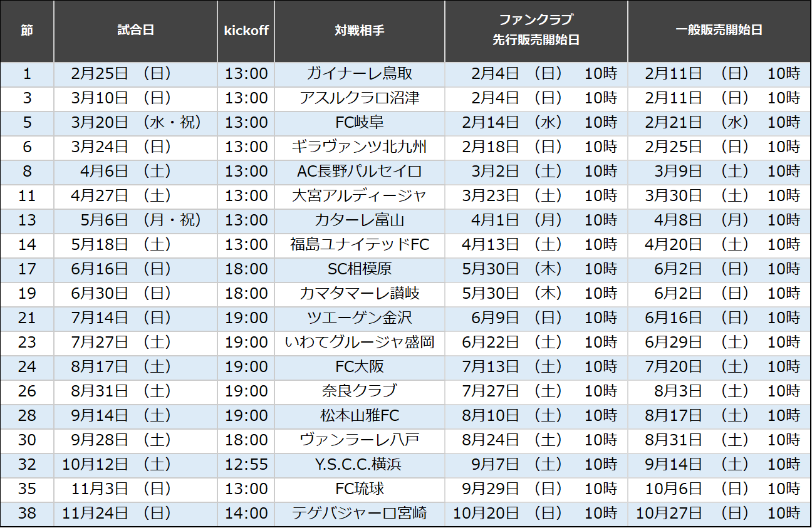812x528 pixels.
Task: Click match date 11月24日（日）
Action: coord(117,514)
